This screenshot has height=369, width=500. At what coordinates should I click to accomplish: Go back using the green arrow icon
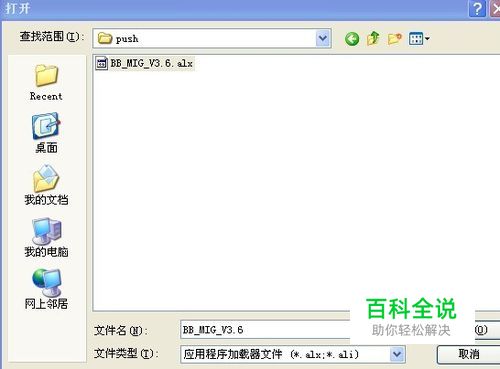point(352,39)
